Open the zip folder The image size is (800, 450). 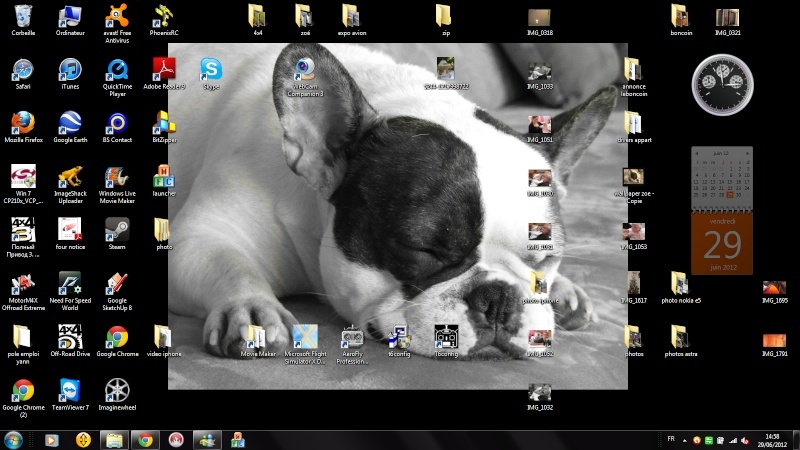445,20
